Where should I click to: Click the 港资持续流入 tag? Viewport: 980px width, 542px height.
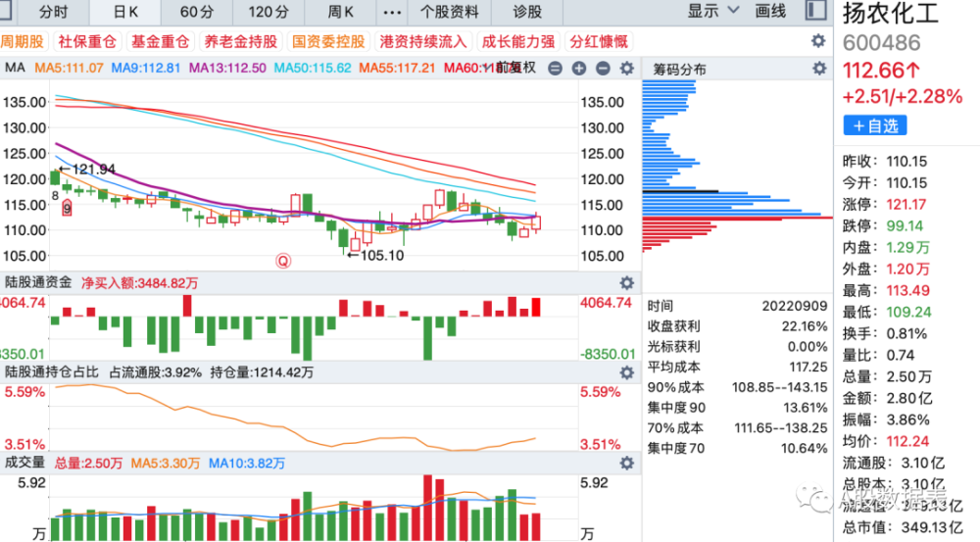click(423, 42)
